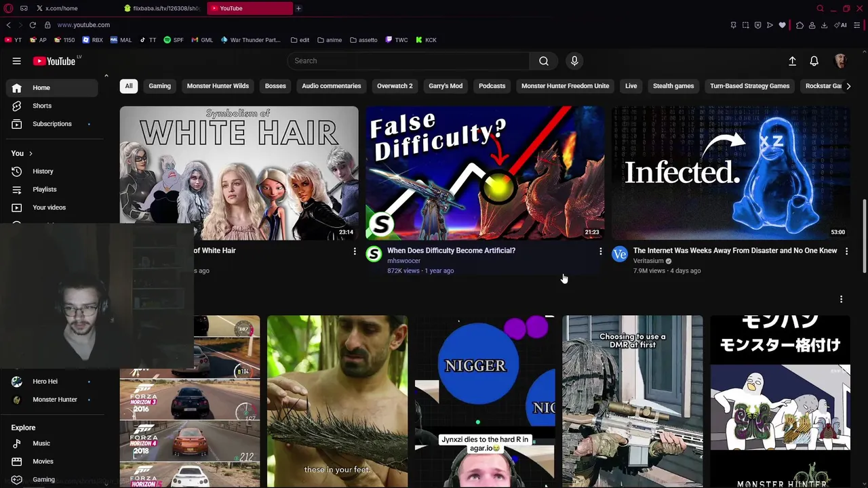The height and width of the screenshot is (488, 868).
Task: Select the All filter chip
Action: click(129, 86)
